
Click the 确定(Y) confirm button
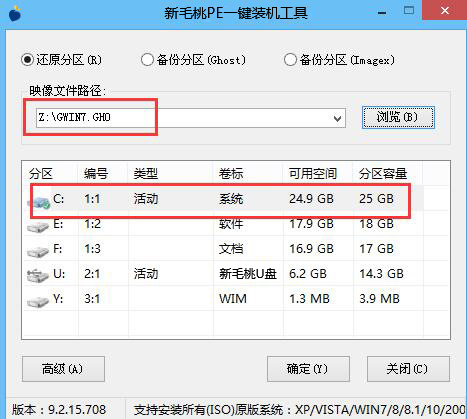point(308,369)
